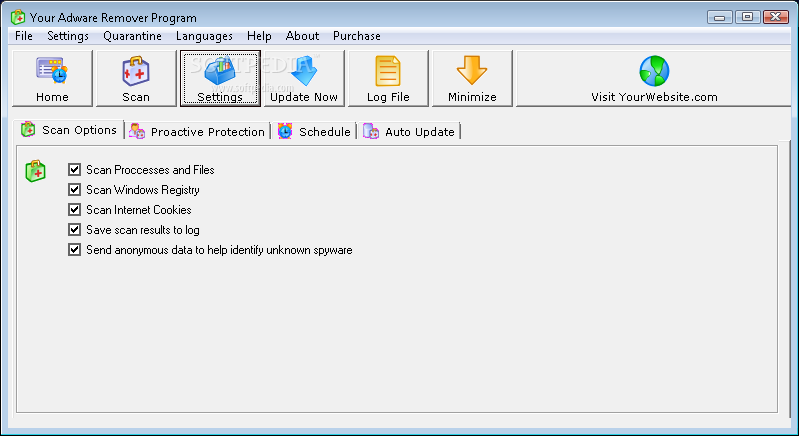Select the Scan Options tab

[70, 130]
